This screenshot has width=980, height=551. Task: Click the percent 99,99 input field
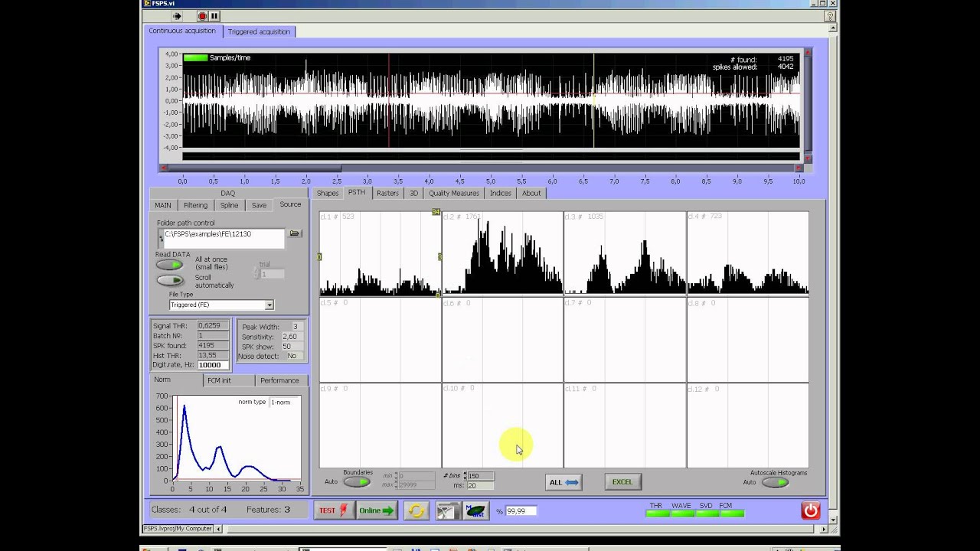coord(521,510)
